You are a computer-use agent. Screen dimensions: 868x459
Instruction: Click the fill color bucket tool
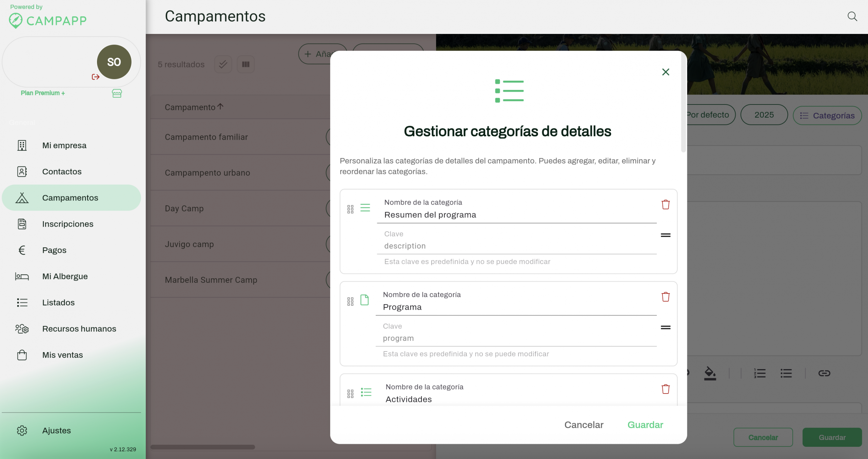pyautogui.click(x=710, y=373)
